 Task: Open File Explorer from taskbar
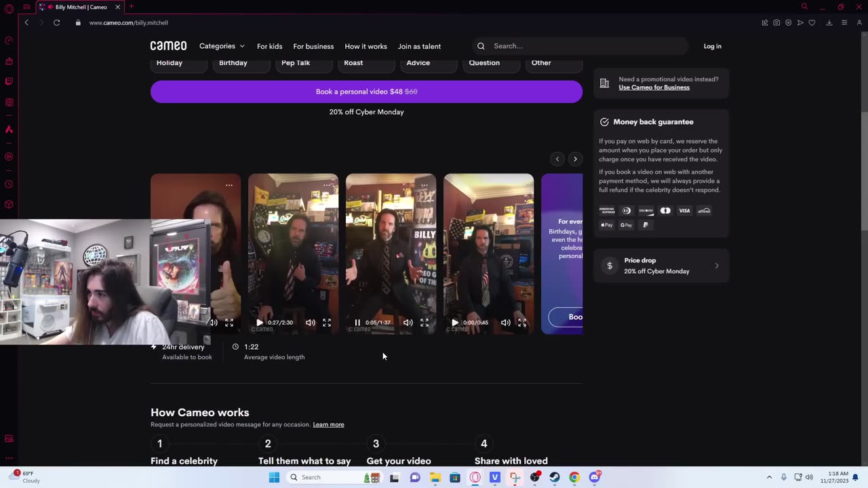point(435,477)
